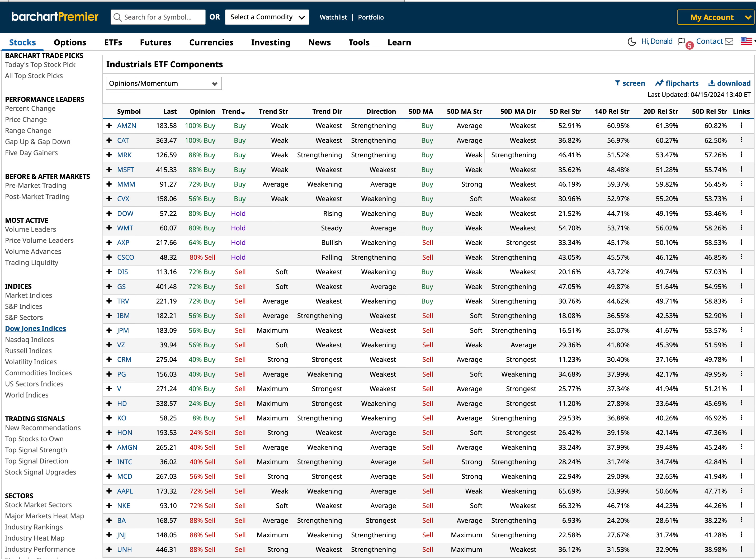This screenshot has width=756, height=559.
Task: Go to the Currencies tab
Action: tap(211, 42)
